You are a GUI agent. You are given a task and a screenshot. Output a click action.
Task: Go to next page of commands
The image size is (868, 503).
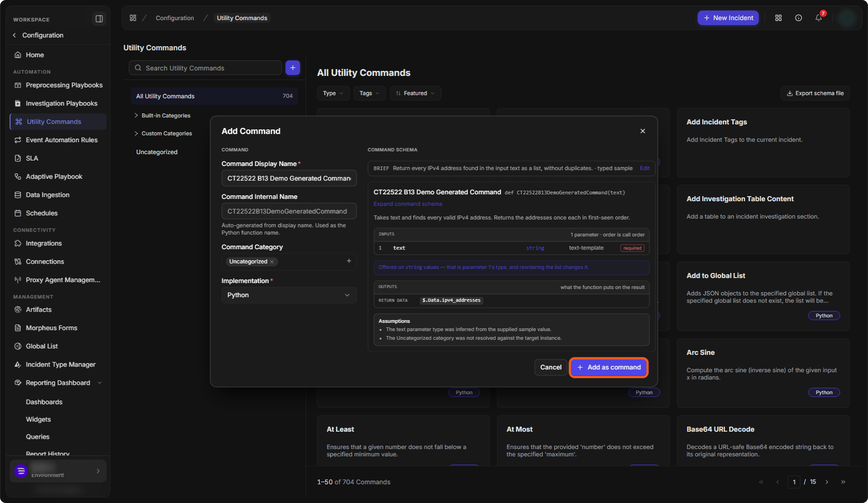[x=827, y=482]
